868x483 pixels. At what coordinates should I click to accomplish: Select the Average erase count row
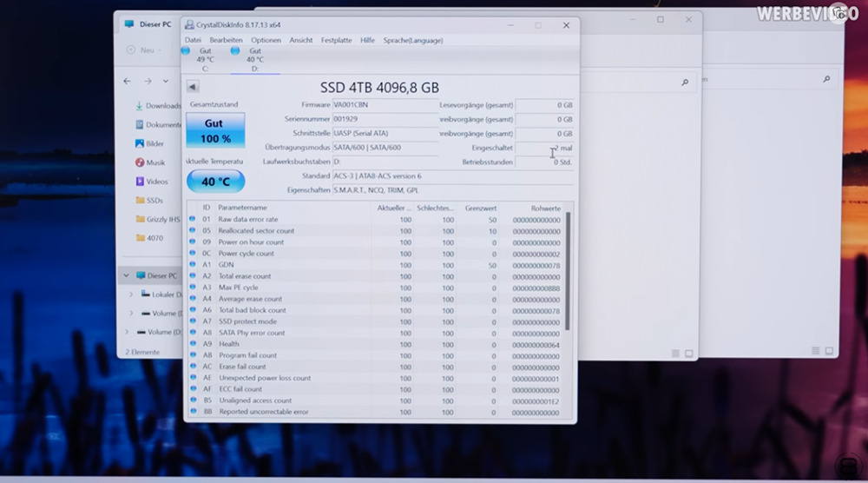click(375, 299)
